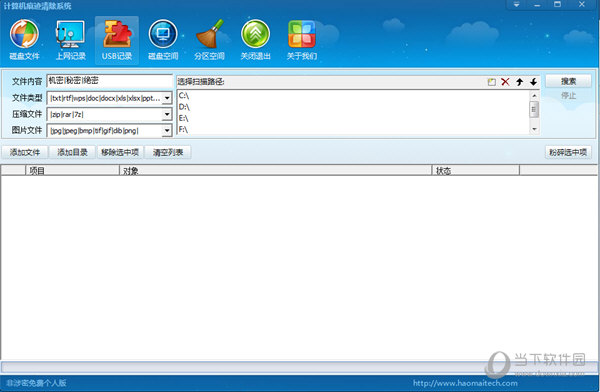Open the 磁盘空间 disk space tool
Screen dimensions: 600x392
coord(163,40)
